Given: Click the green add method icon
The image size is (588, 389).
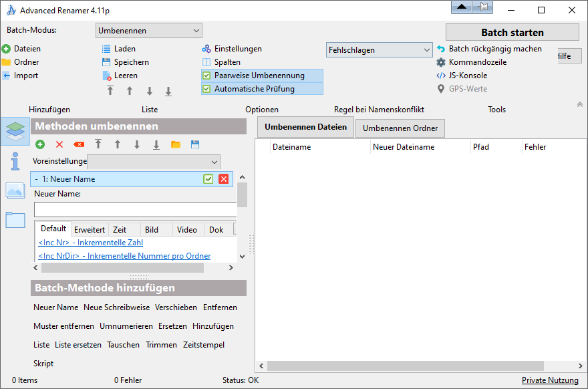Looking at the screenshot, I should click(40, 144).
